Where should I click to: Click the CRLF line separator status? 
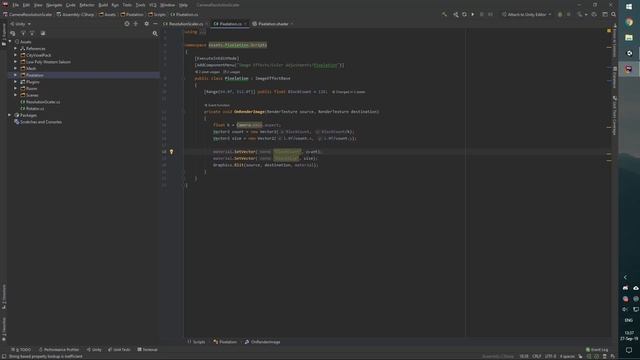[x=536, y=356]
